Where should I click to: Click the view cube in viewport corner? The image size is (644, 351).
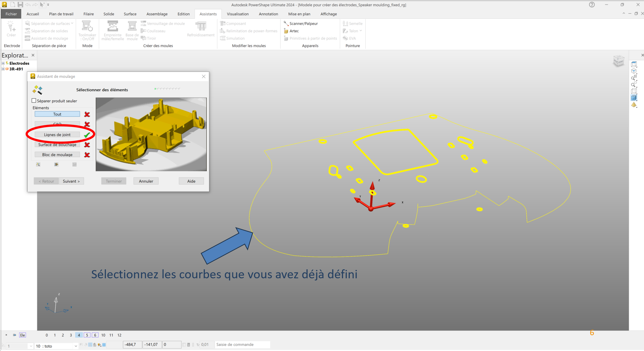(618, 60)
